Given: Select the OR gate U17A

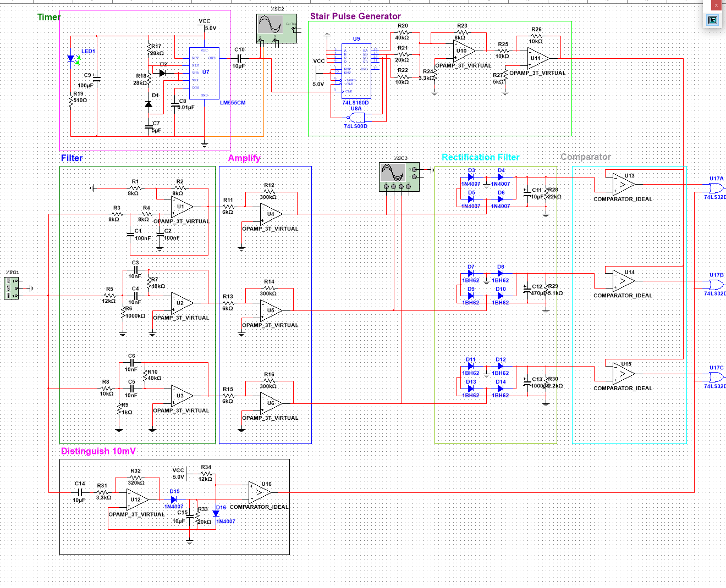Looking at the screenshot, I should pyautogui.click(x=717, y=188).
